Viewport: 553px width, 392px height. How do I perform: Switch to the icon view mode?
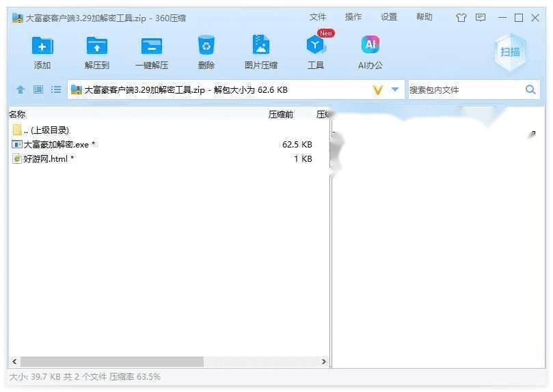[x=38, y=89]
